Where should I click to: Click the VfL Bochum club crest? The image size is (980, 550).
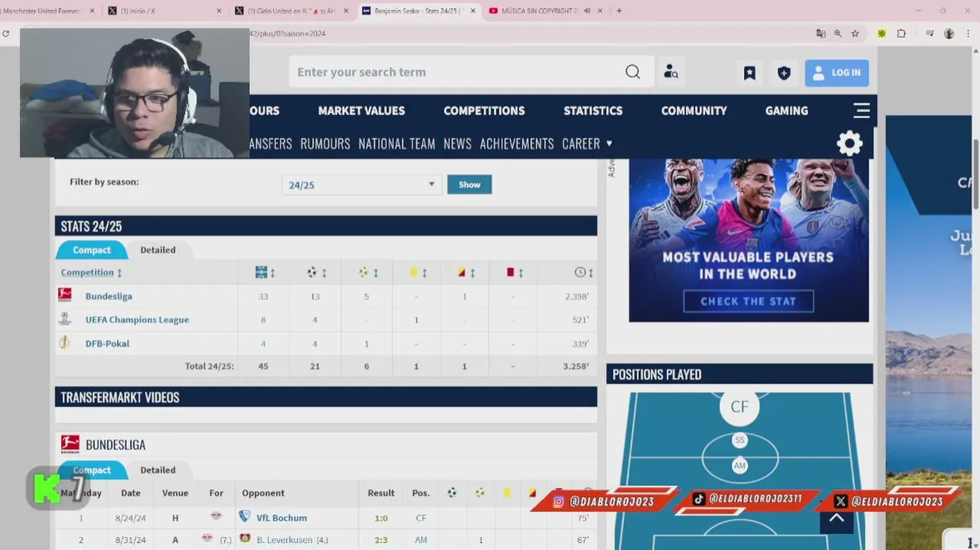tap(244, 516)
